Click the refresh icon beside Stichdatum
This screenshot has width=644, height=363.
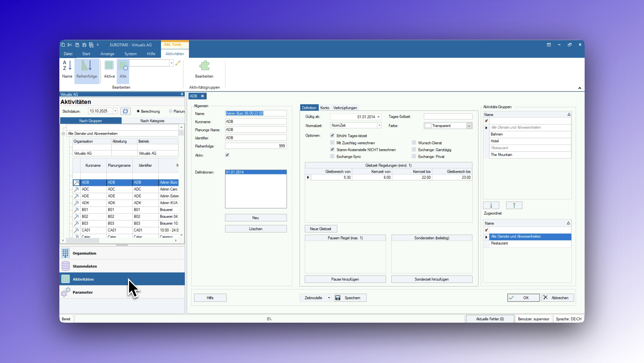(125, 111)
